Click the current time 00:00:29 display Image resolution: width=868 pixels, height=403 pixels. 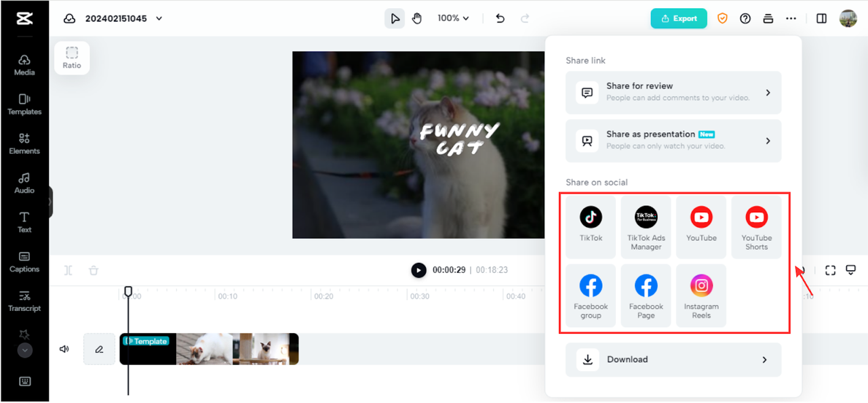coord(450,270)
